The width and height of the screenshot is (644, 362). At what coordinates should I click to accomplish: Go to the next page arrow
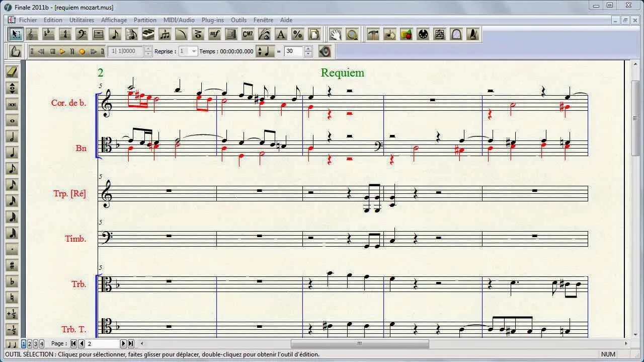123,344
